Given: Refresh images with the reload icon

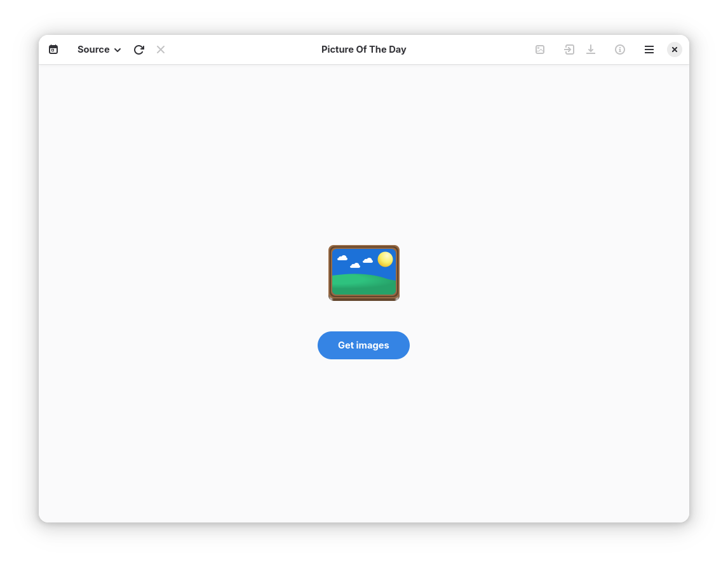Looking at the screenshot, I should (x=139, y=50).
